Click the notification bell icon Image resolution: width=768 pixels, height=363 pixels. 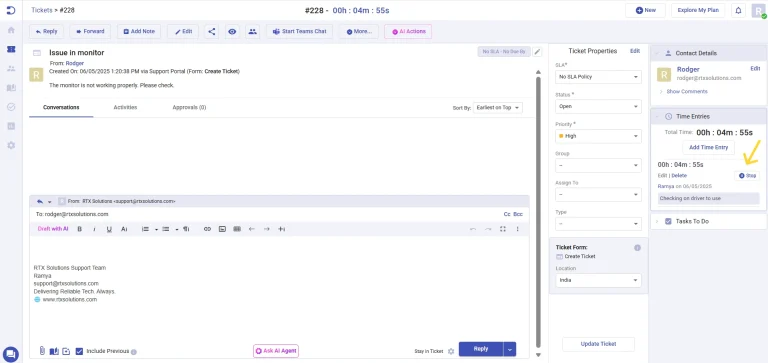point(738,10)
